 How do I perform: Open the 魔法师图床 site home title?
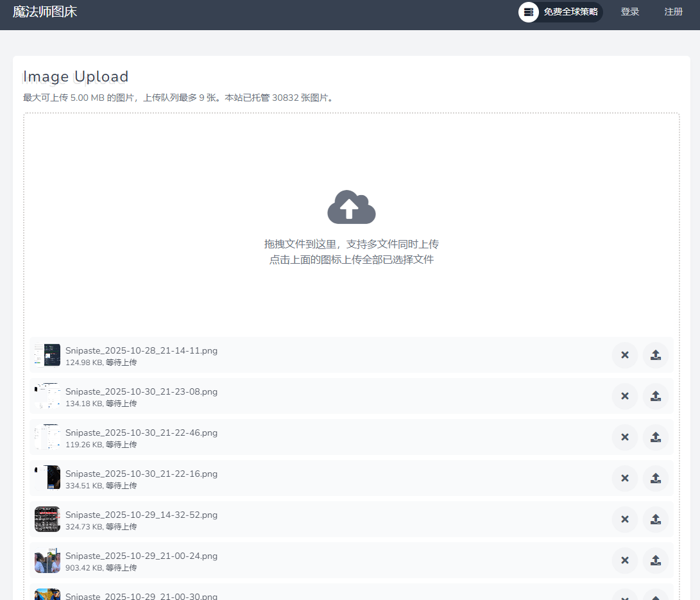coord(45,12)
